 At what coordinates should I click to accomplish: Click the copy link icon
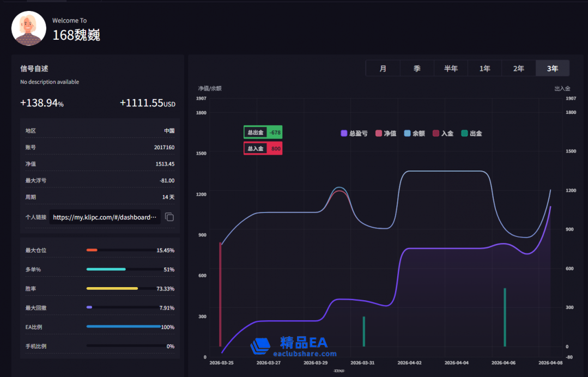pos(169,217)
